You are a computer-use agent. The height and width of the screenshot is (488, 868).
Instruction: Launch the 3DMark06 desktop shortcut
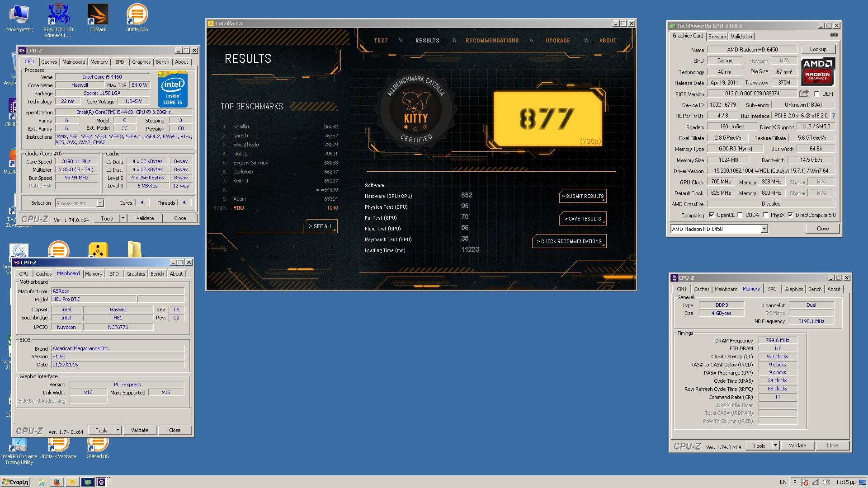point(137,18)
